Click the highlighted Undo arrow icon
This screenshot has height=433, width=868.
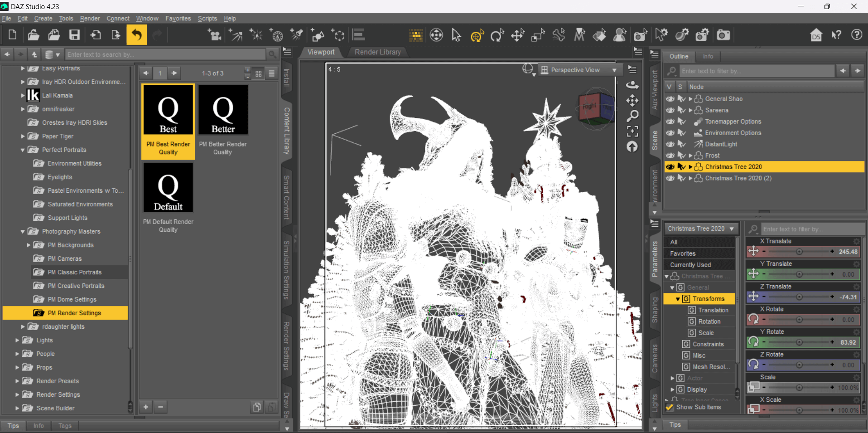pyautogui.click(x=136, y=35)
